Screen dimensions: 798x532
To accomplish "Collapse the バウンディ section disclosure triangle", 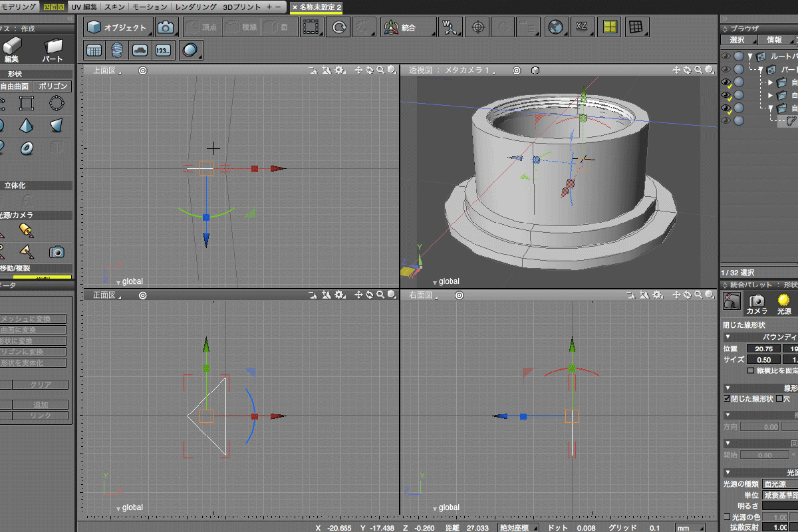I will pyautogui.click(x=728, y=337).
